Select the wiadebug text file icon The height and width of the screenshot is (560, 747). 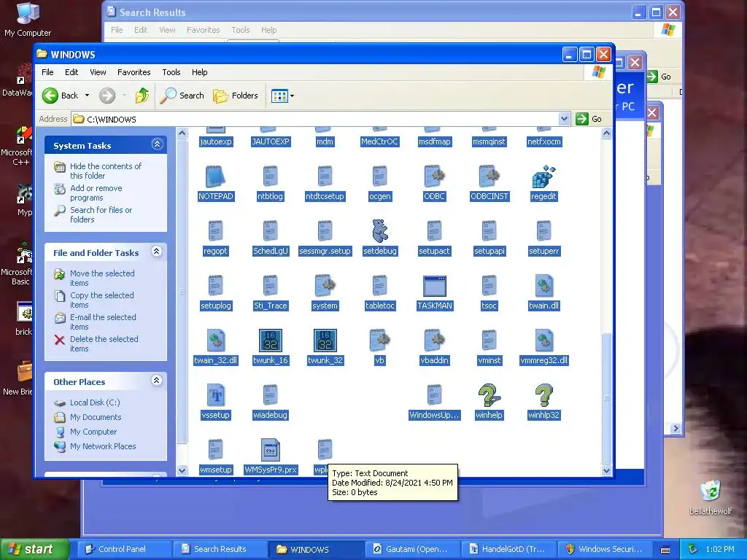[x=270, y=396]
